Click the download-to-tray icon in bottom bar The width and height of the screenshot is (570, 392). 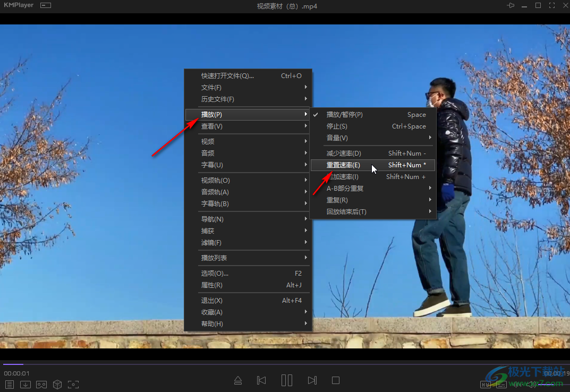25,385
